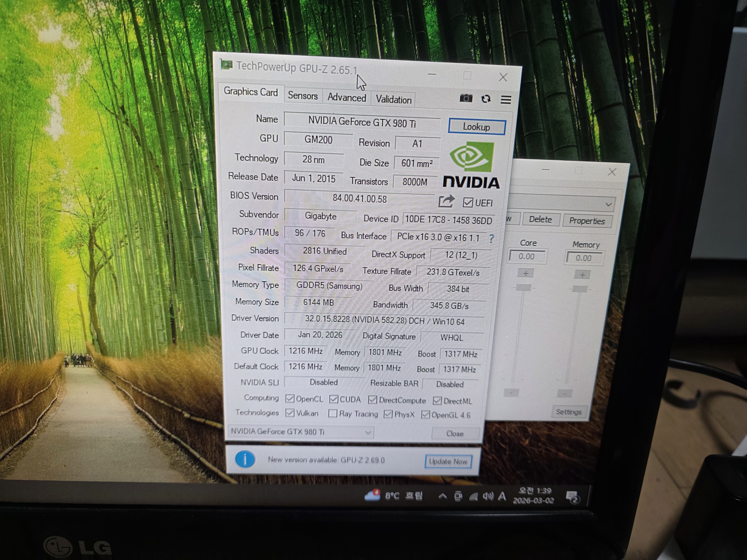Click the Core offset slider handle
The image size is (747, 560).
523,288
